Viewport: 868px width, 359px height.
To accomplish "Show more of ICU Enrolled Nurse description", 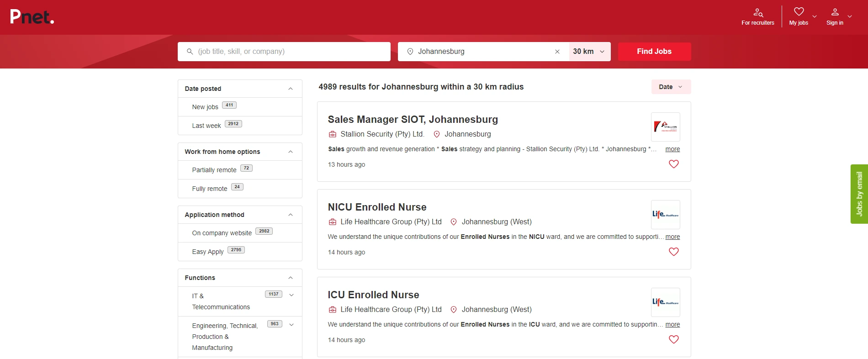I will tap(672, 325).
